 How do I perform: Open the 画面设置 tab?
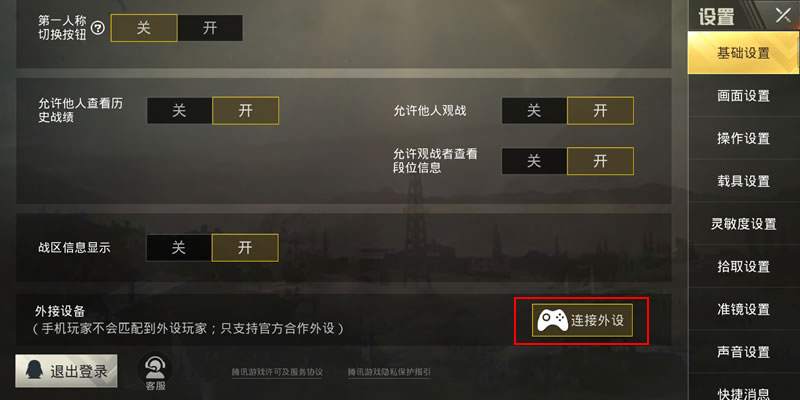click(743, 96)
